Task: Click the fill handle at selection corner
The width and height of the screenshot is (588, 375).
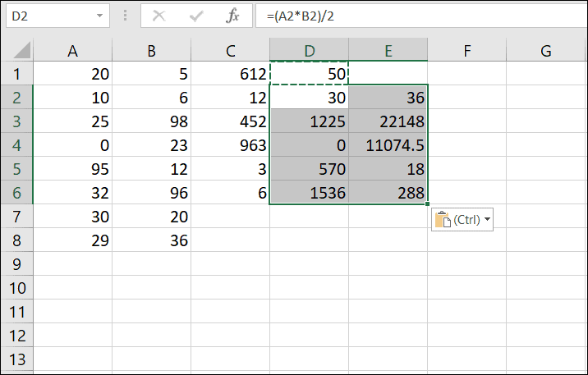Action: (428, 204)
